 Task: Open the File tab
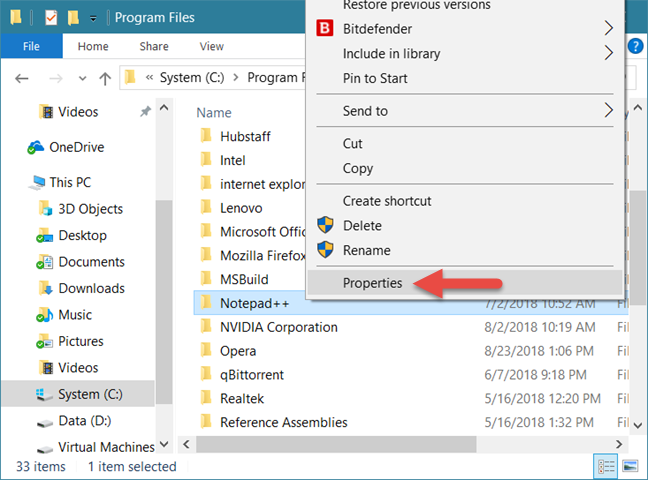pyautogui.click(x=31, y=46)
